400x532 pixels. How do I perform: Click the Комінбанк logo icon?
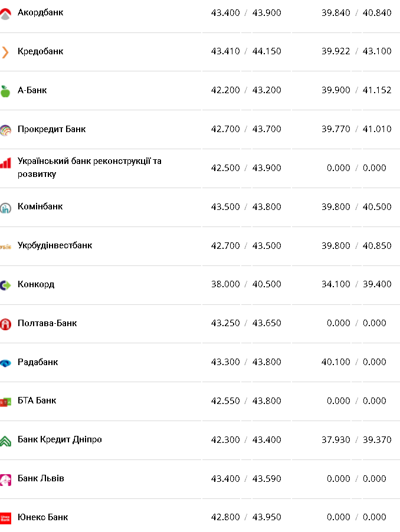coord(5,208)
